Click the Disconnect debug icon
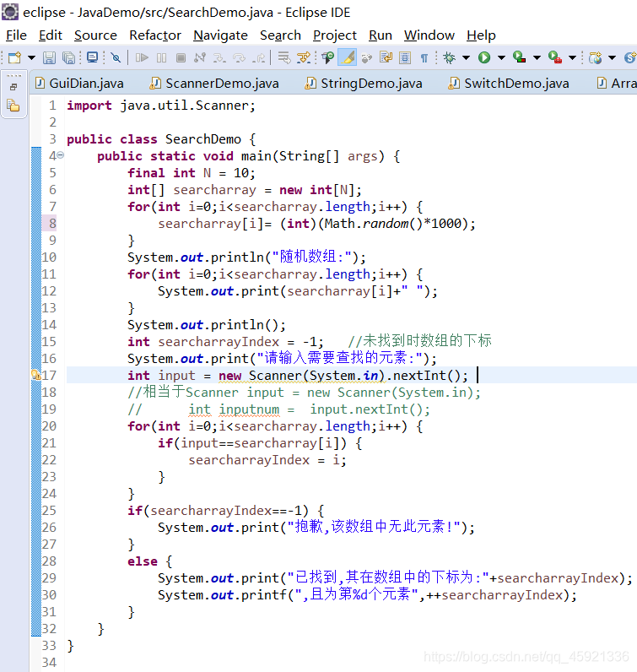This screenshot has width=637, height=672. coord(200,57)
